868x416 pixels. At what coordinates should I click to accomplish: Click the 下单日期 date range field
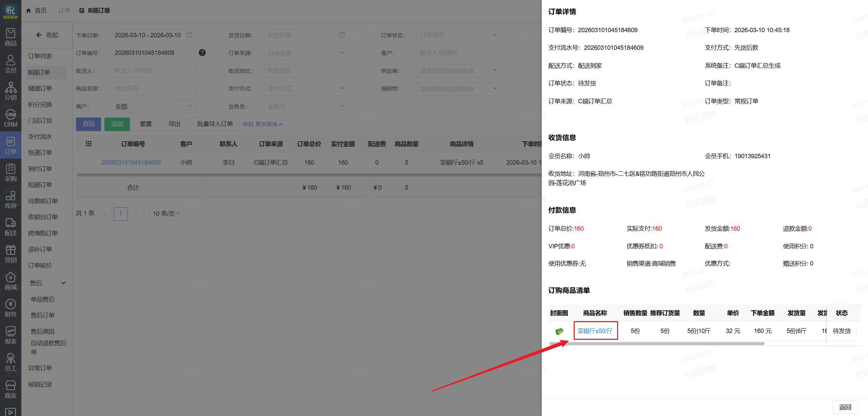tap(153, 35)
